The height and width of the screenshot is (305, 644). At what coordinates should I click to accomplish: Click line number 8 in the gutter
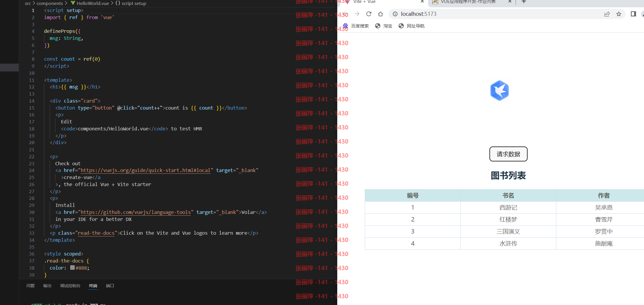[x=33, y=59]
